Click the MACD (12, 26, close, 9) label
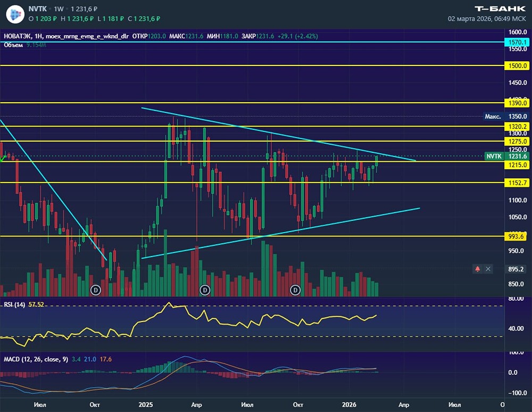 [36, 359]
